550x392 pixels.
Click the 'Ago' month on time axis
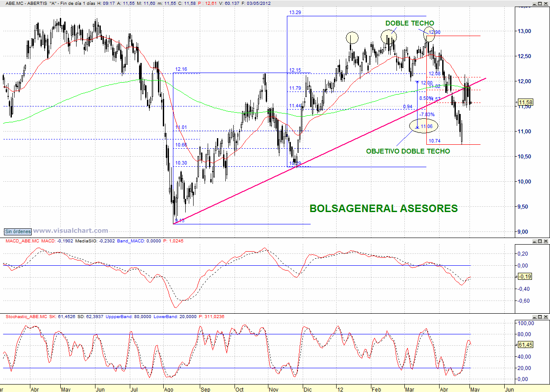tap(168, 389)
